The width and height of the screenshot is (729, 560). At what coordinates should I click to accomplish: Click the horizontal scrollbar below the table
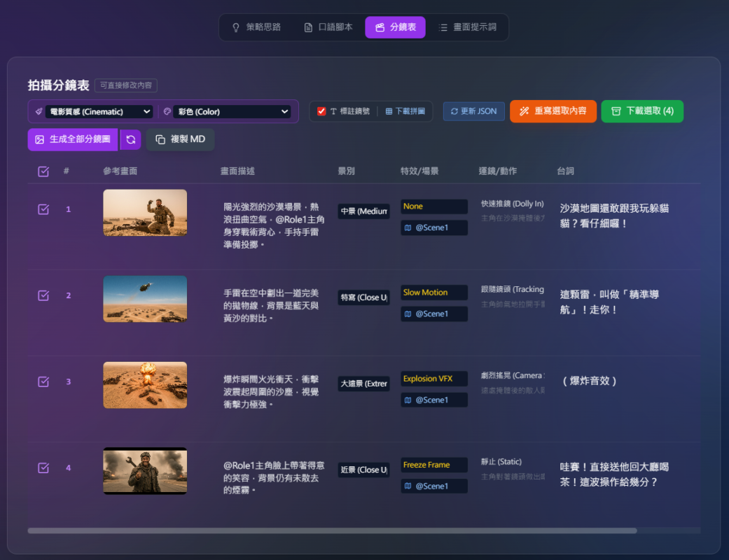click(x=332, y=531)
